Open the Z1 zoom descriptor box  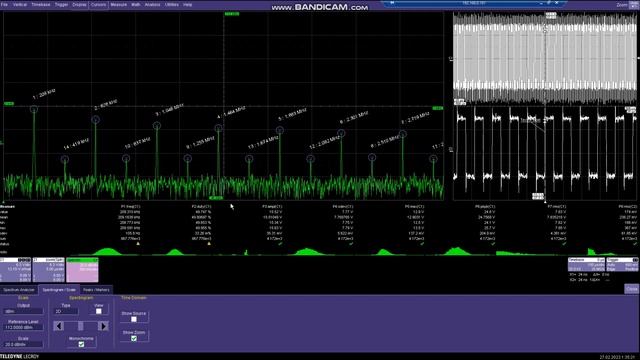pyautogui.click(x=49, y=270)
